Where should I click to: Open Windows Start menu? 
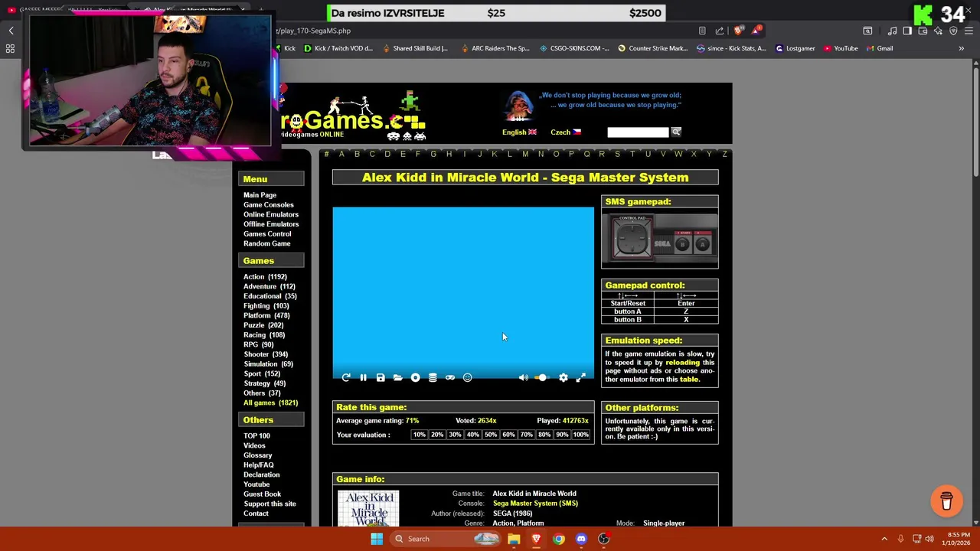377,539
